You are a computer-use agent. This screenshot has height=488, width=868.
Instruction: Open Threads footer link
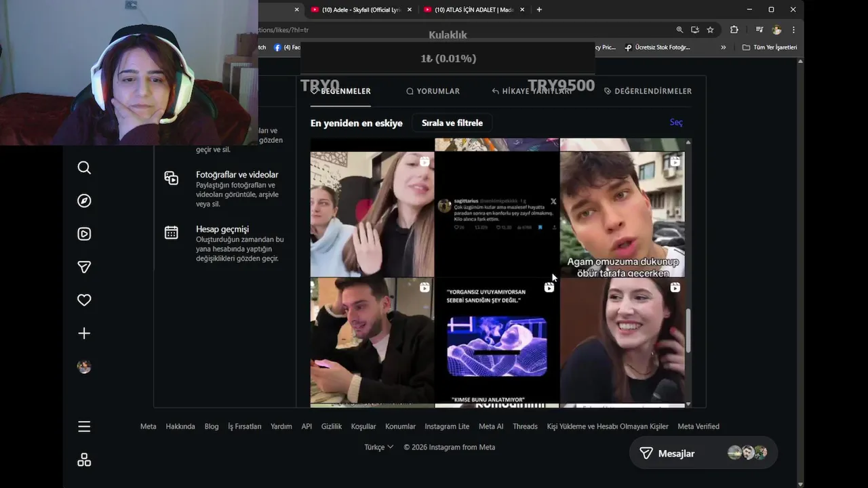(525, 426)
